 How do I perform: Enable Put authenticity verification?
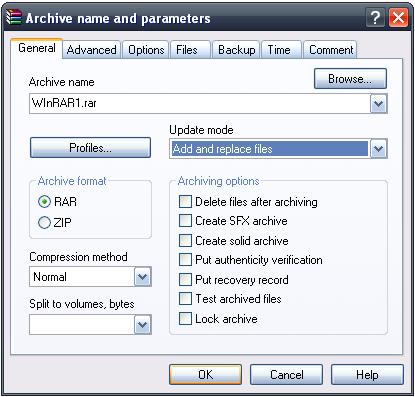click(x=185, y=260)
